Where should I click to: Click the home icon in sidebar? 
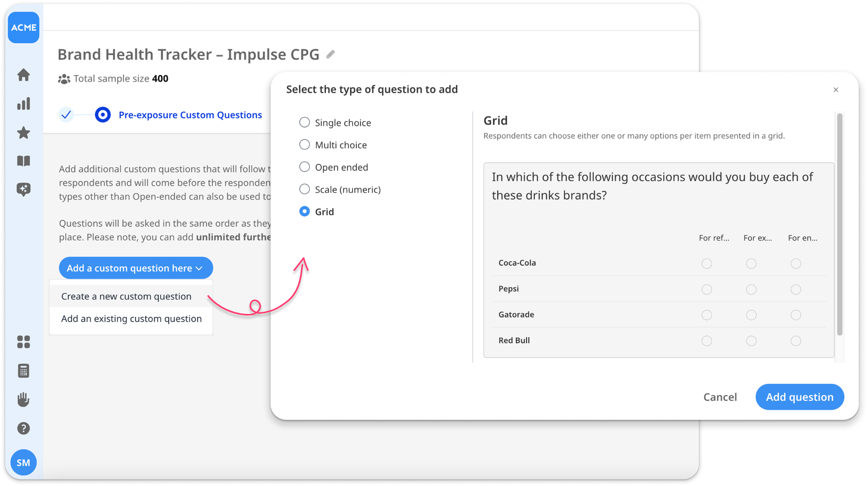pos(23,75)
